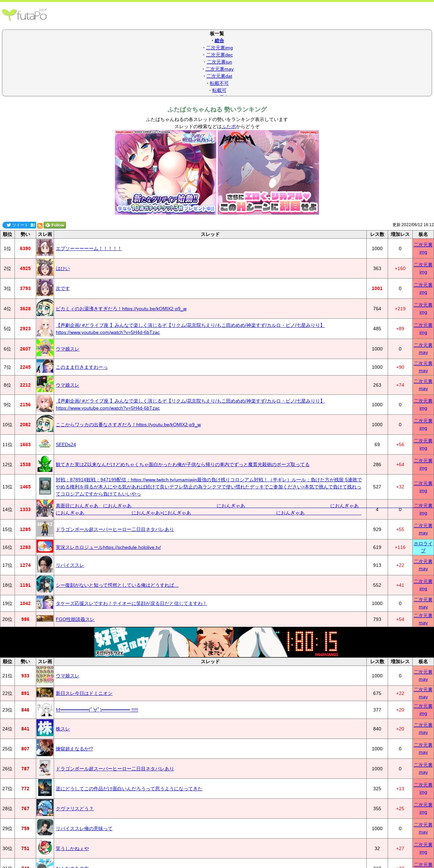Image resolution: width=434 pixels, height=868 pixels.
Task: Open thread 次です
Action: [63, 288]
